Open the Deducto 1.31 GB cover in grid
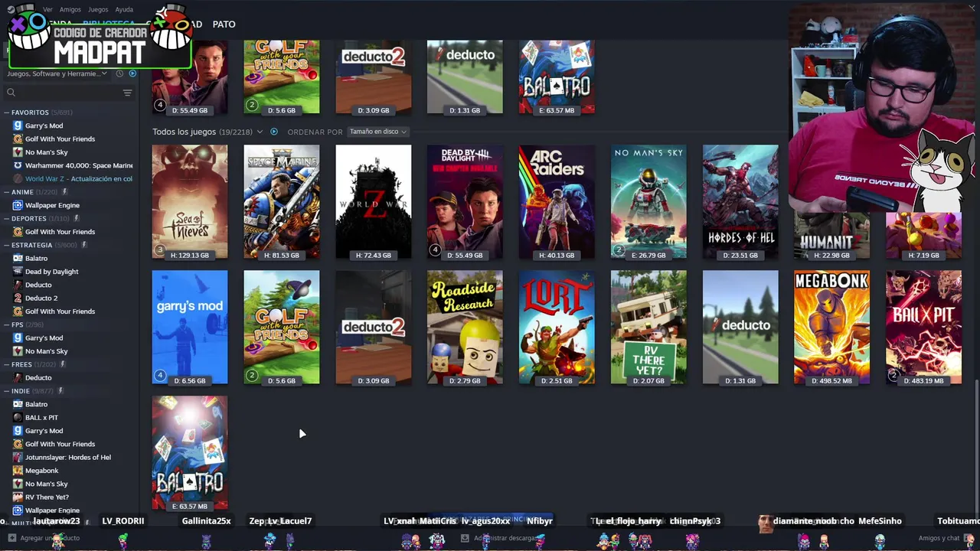 (740, 328)
